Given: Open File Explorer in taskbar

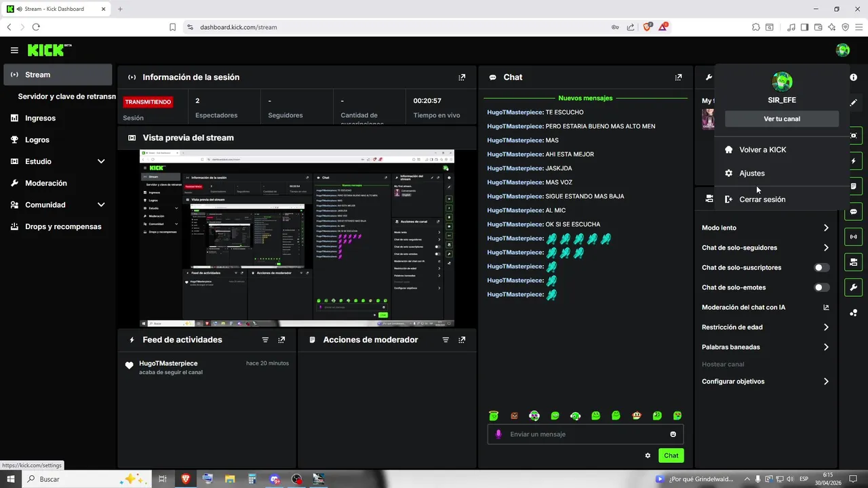Looking at the screenshot, I should coord(230,479).
